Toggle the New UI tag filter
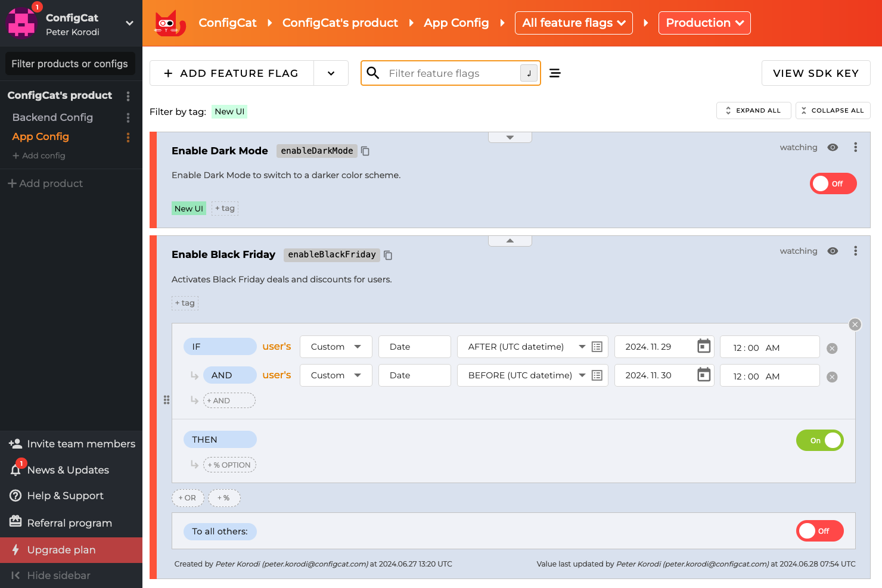The width and height of the screenshot is (882, 588). (x=229, y=111)
